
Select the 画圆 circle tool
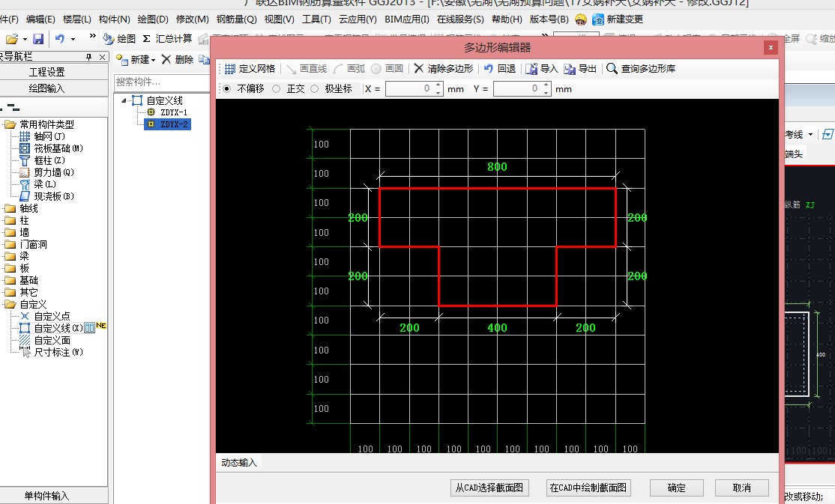click(x=388, y=69)
